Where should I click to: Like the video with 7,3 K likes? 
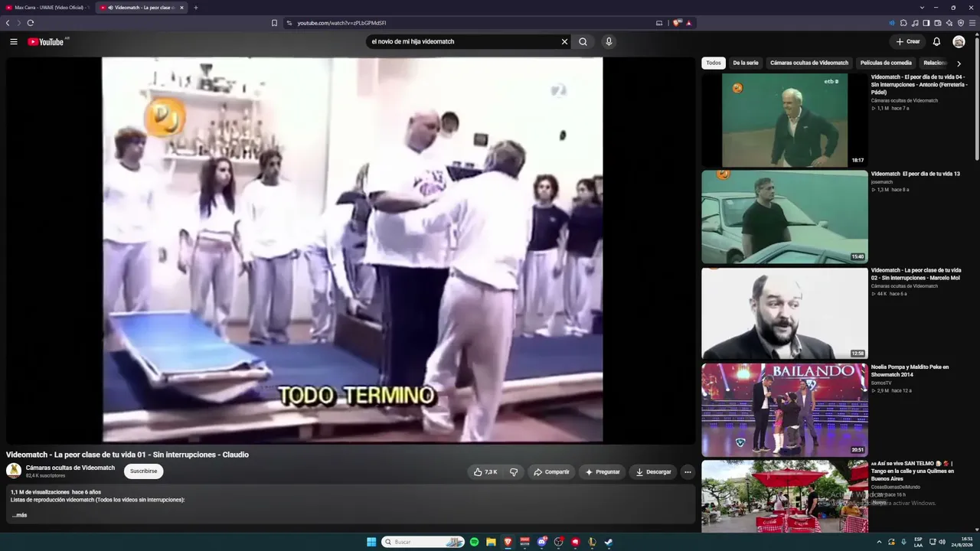click(x=485, y=472)
